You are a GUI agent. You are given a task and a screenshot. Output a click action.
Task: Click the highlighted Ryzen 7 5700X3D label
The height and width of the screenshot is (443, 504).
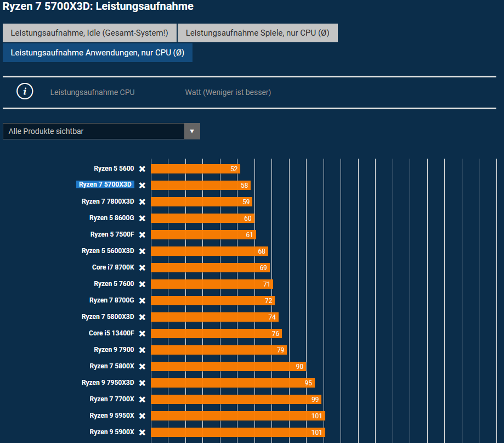point(105,184)
